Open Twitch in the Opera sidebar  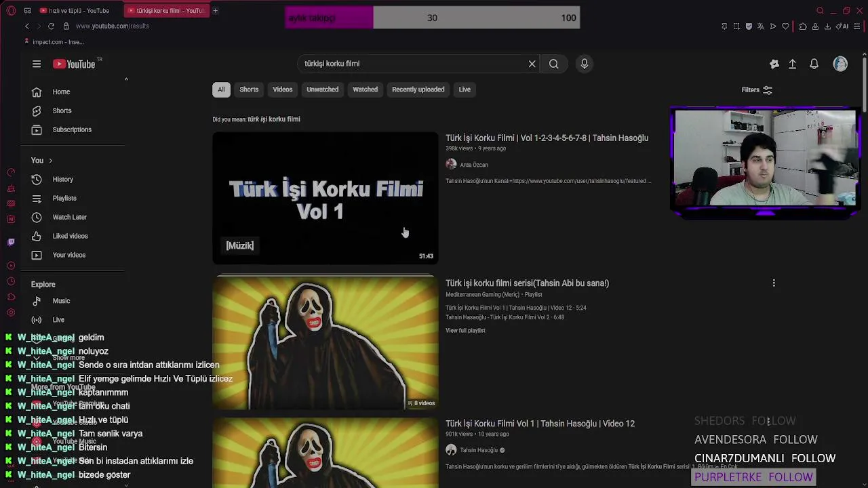(x=11, y=242)
